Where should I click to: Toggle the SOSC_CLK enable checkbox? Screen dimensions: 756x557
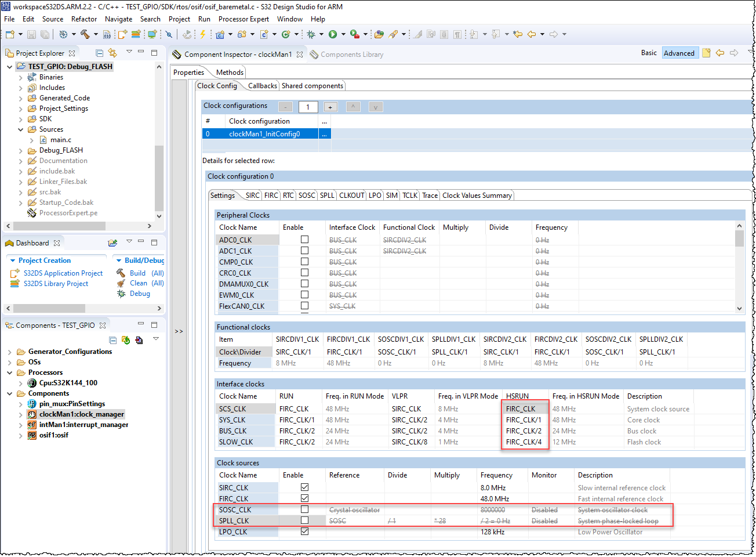pos(304,509)
